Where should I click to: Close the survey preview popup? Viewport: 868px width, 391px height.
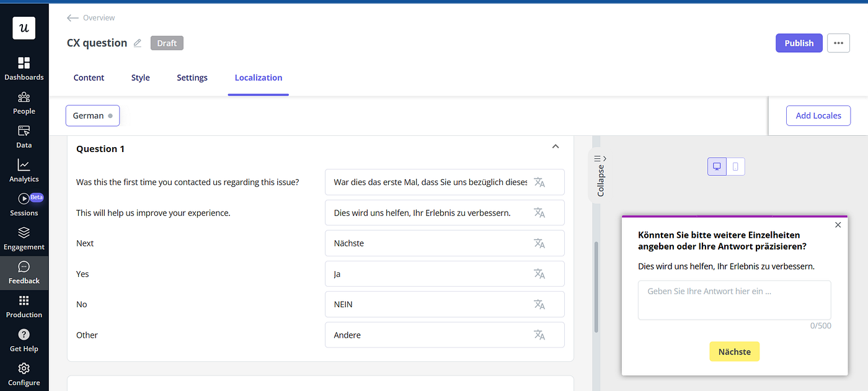click(838, 225)
